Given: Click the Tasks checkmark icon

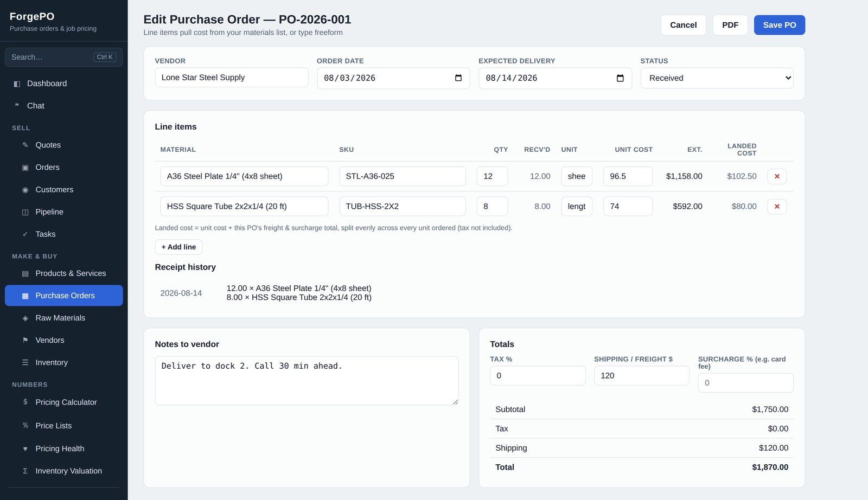Looking at the screenshot, I should point(25,234).
